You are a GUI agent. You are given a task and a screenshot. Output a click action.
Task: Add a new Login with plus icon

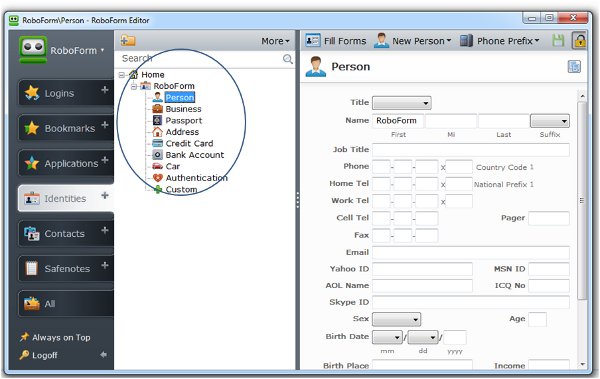point(104,90)
